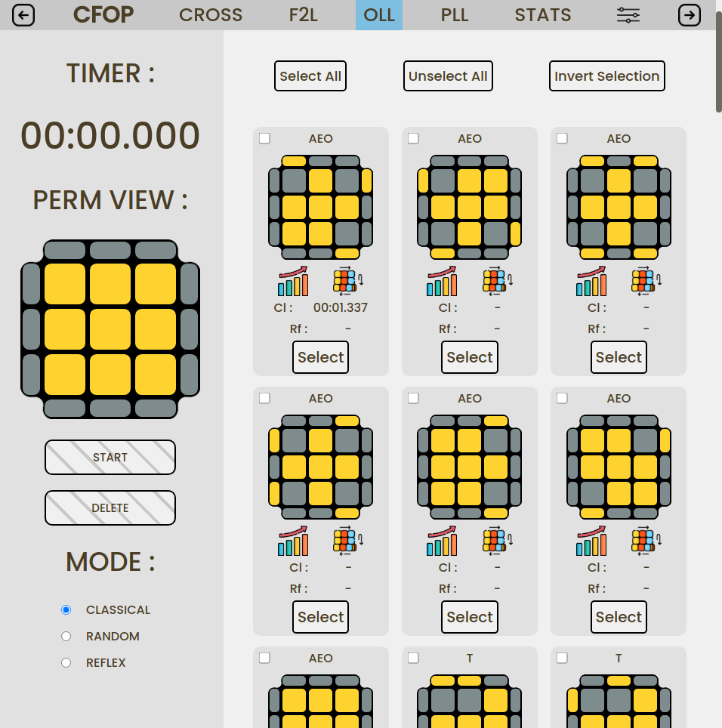Image resolution: width=722 pixels, height=728 pixels.
Task: Enable RANDOM mode radio button
Action: (x=66, y=637)
